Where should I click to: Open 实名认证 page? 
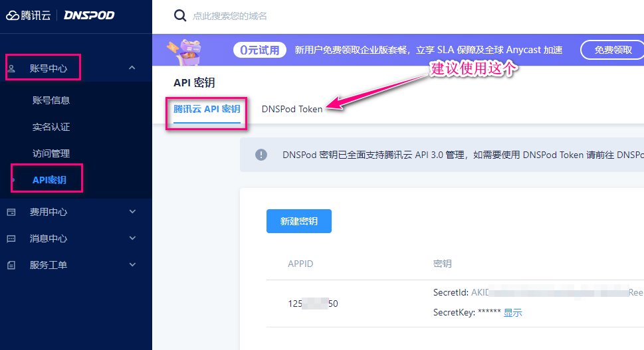pyautogui.click(x=51, y=127)
